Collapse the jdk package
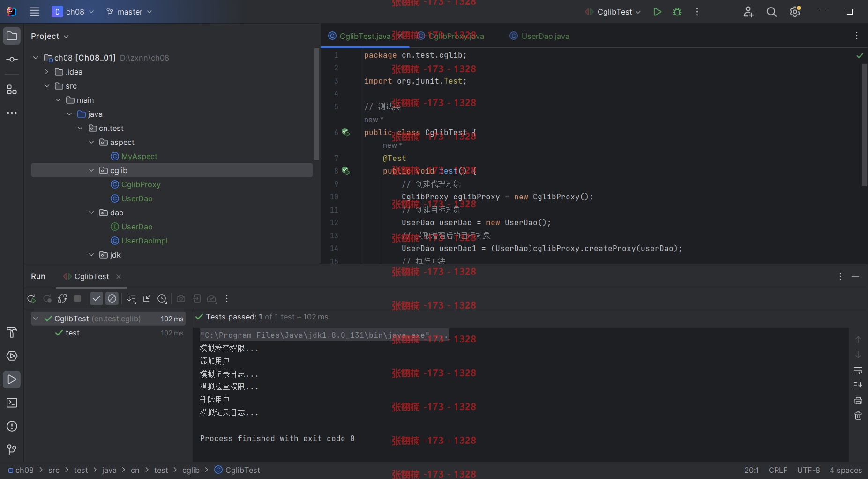 91,255
